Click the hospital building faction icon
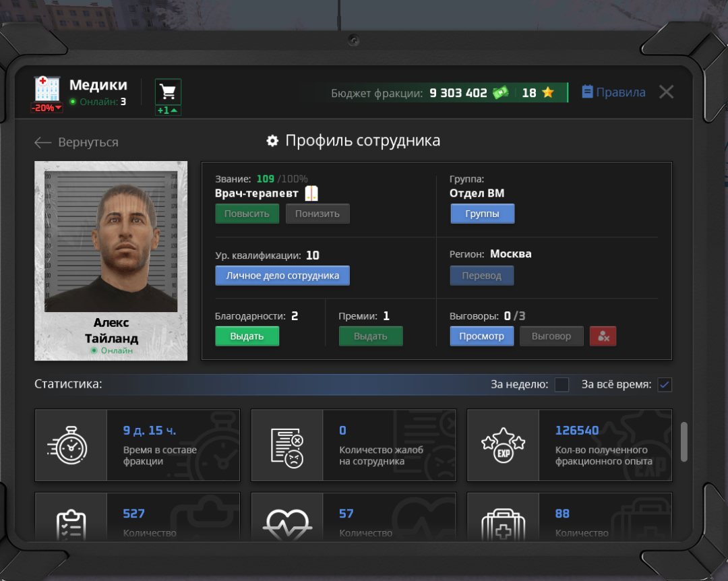This screenshot has width=728, height=581. pos(47,89)
